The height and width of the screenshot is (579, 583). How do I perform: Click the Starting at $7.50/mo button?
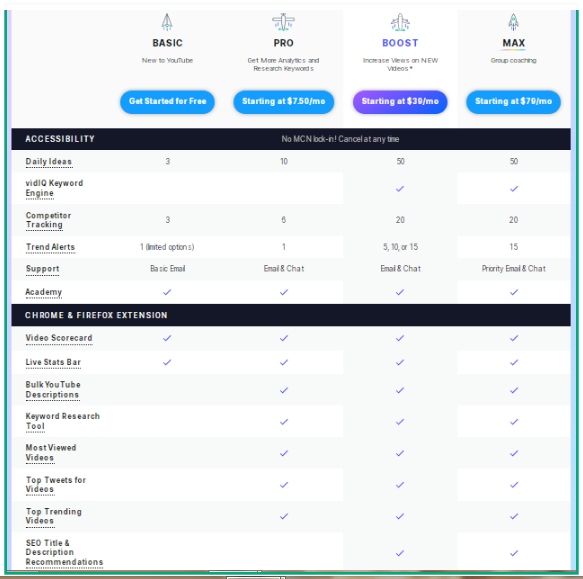pos(284,102)
